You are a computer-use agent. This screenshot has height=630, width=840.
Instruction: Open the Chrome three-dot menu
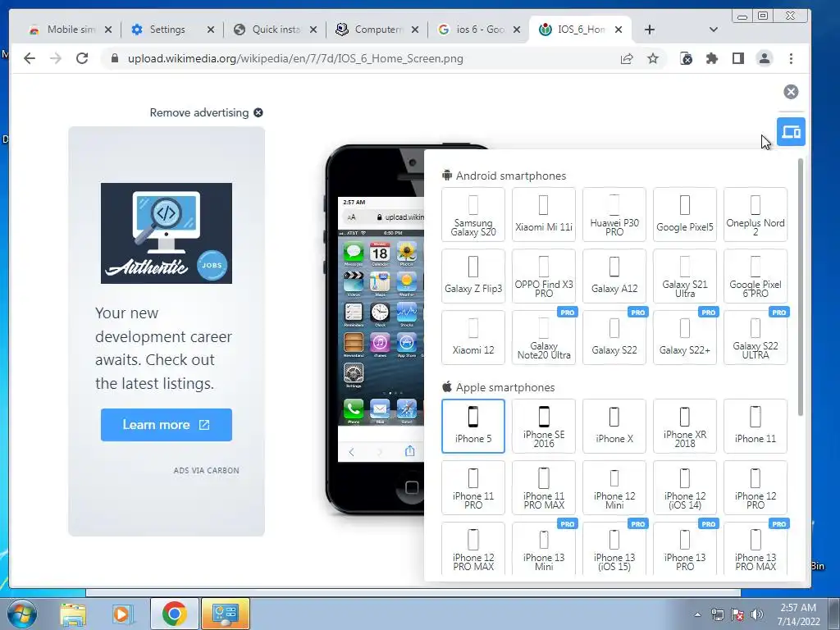[791, 58]
